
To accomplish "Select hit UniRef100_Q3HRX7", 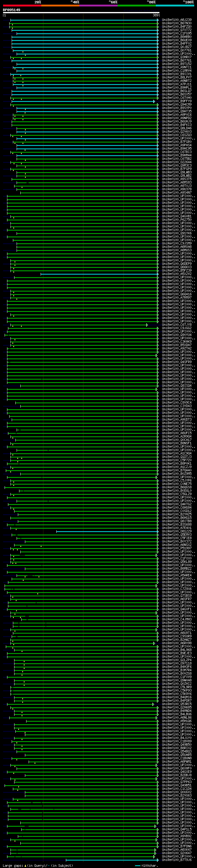I will pos(177,57).
